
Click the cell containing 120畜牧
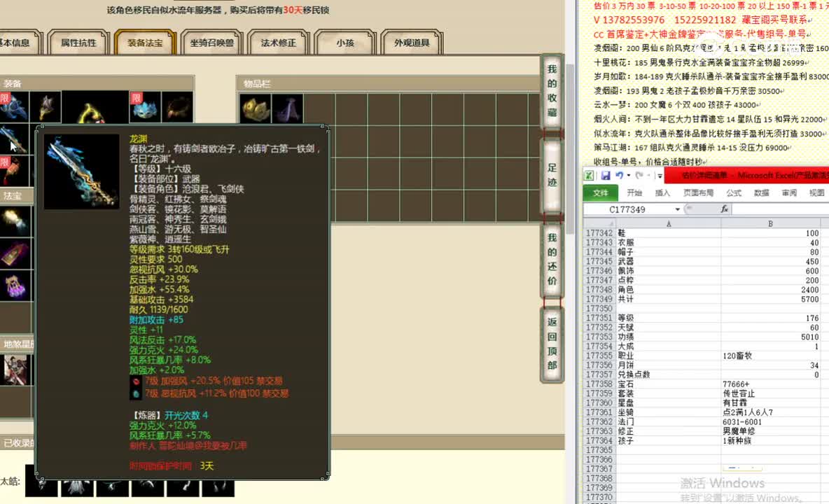[x=770, y=356]
